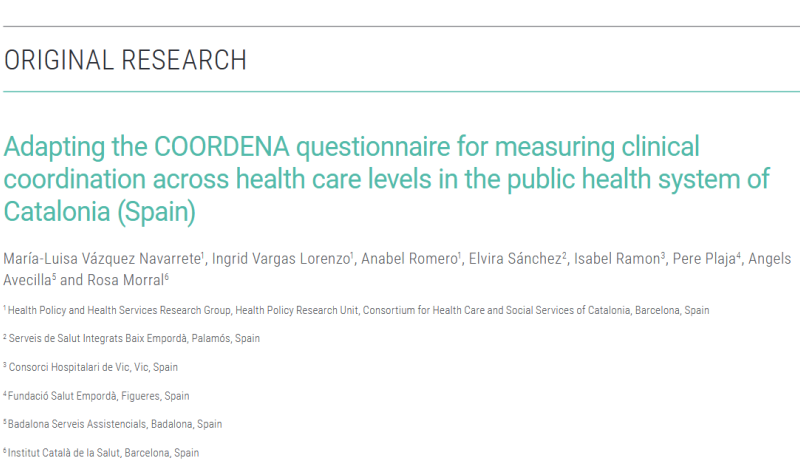Select author Anabel Romero

pos(409,259)
